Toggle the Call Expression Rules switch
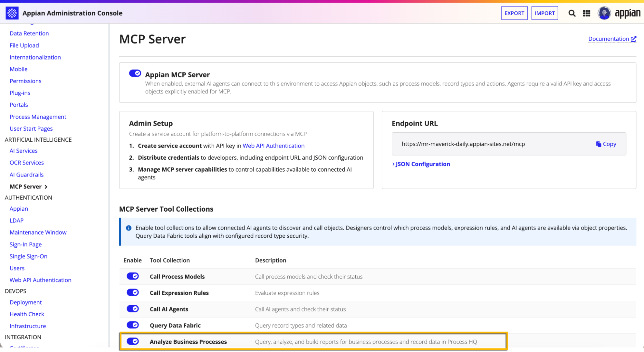 (133, 292)
